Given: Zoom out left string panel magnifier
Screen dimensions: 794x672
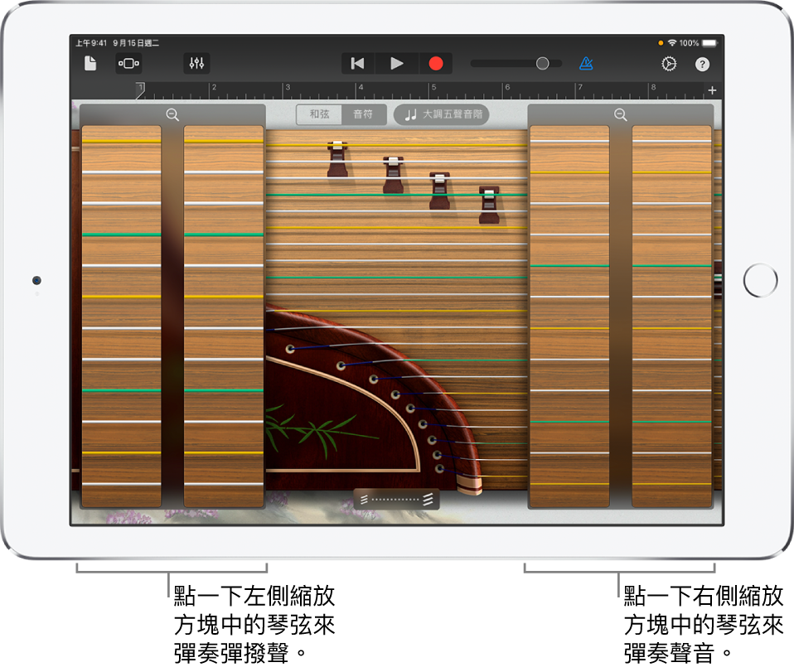Looking at the screenshot, I should (172, 115).
